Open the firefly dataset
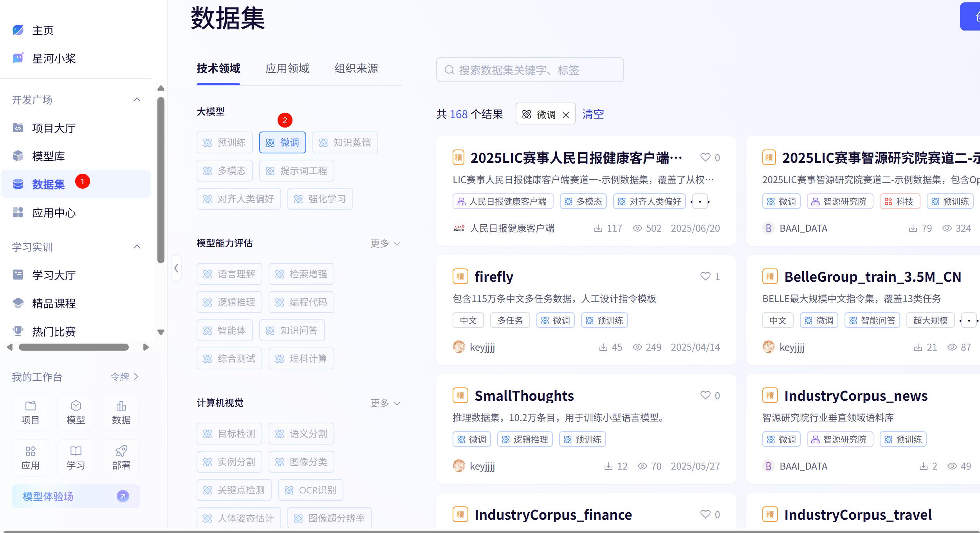Screen dimensions: 980x533 pos(494,277)
